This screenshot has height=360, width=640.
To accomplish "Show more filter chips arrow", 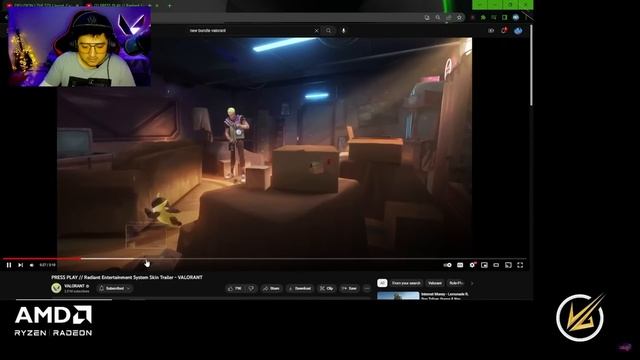I will 472,283.
